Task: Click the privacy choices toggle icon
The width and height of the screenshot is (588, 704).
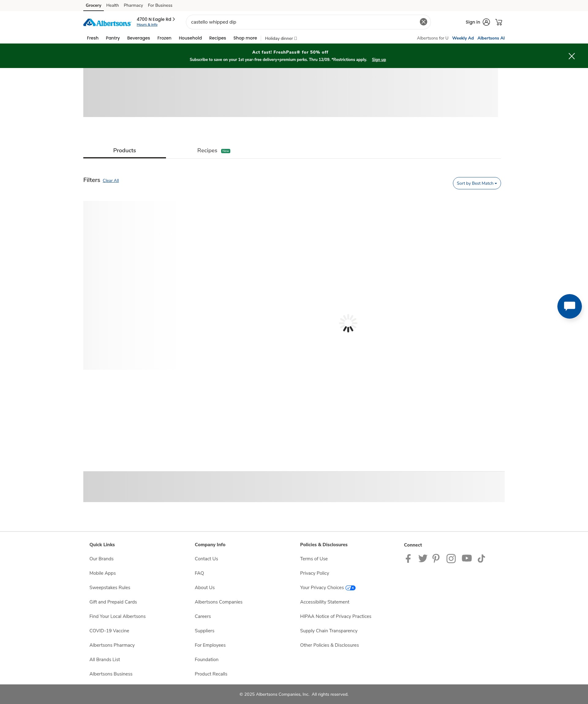Action: point(350,588)
